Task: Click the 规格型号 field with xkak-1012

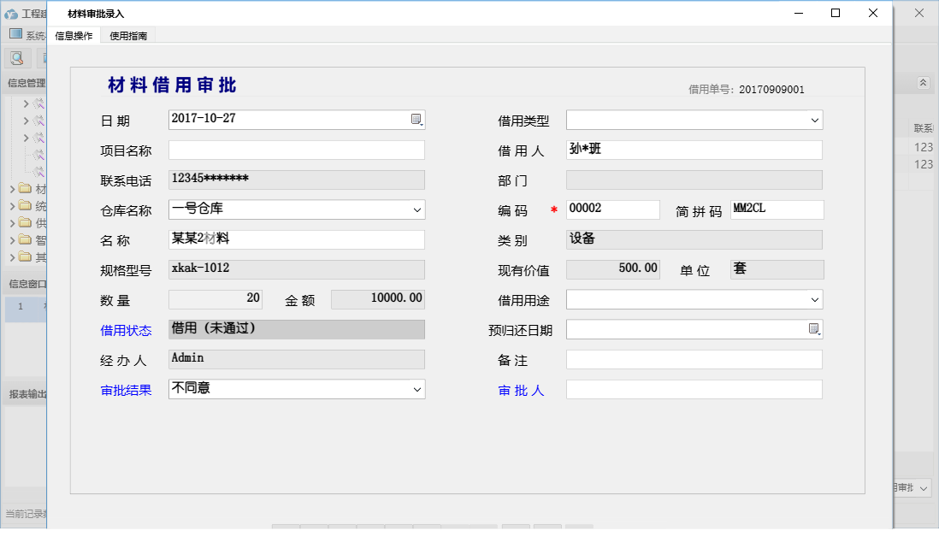Action: [x=297, y=269]
